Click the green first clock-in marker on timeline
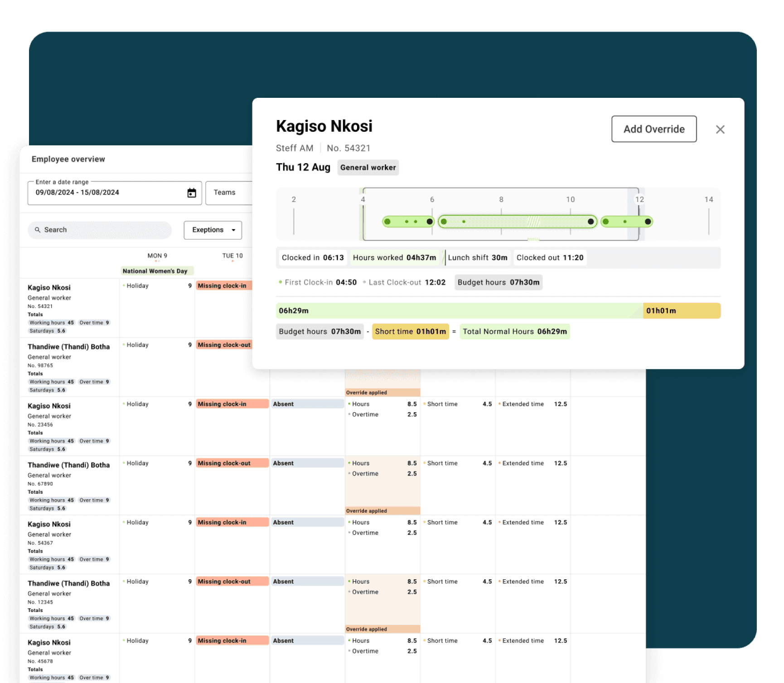 tap(387, 221)
